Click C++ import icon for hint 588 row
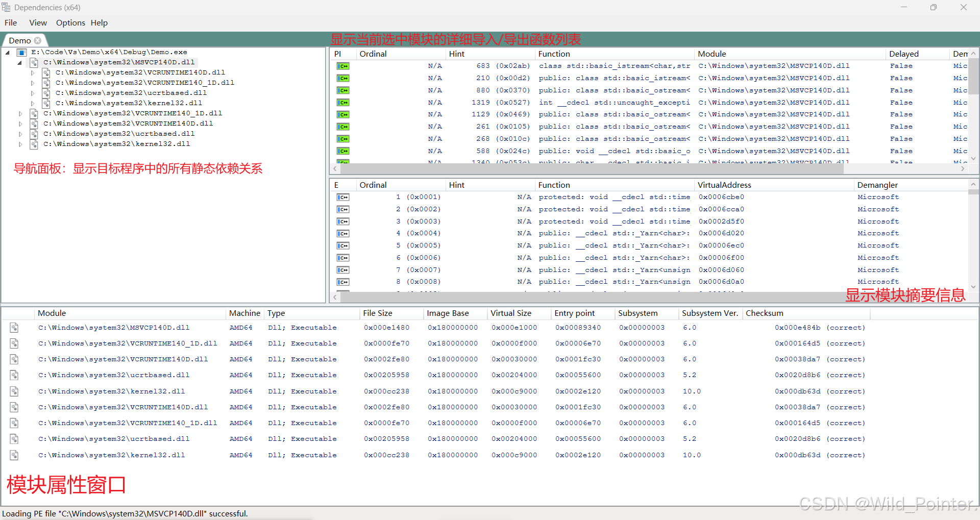 (x=343, y=151)
